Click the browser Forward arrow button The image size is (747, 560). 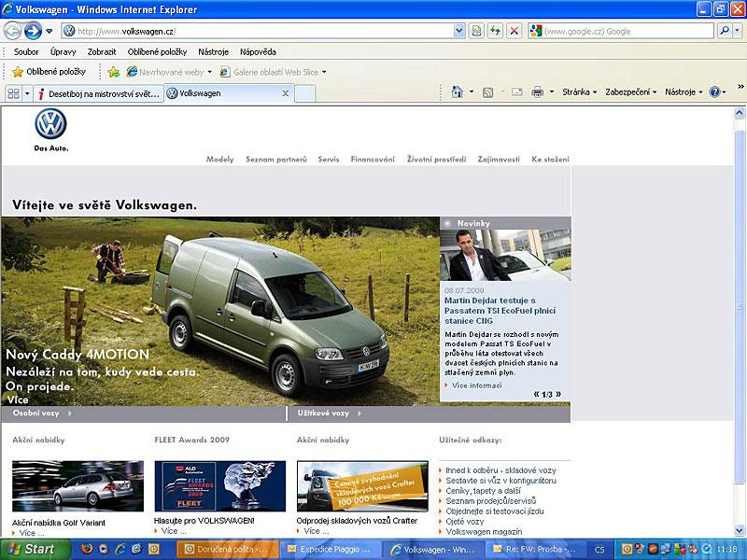click(33, 32)
